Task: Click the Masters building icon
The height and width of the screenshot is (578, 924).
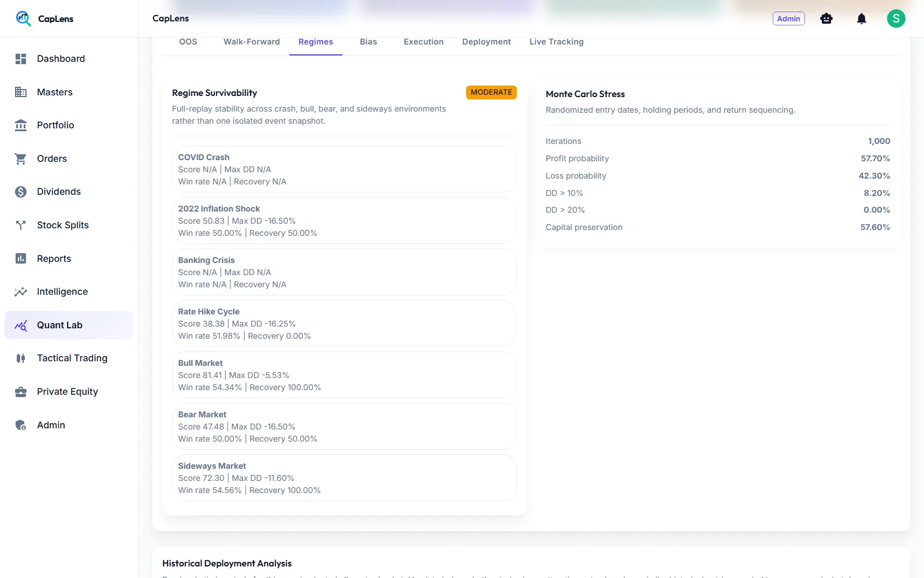Action: (21, 92)
